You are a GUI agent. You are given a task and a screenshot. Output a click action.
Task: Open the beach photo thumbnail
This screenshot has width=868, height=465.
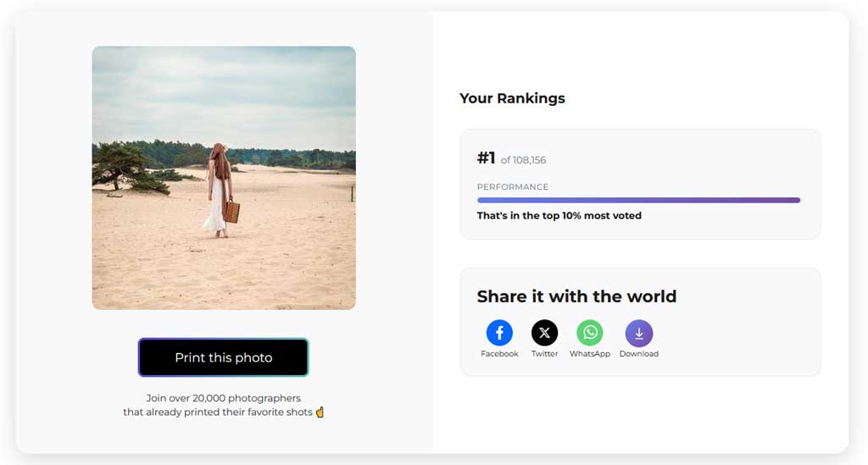coord(224,178)
